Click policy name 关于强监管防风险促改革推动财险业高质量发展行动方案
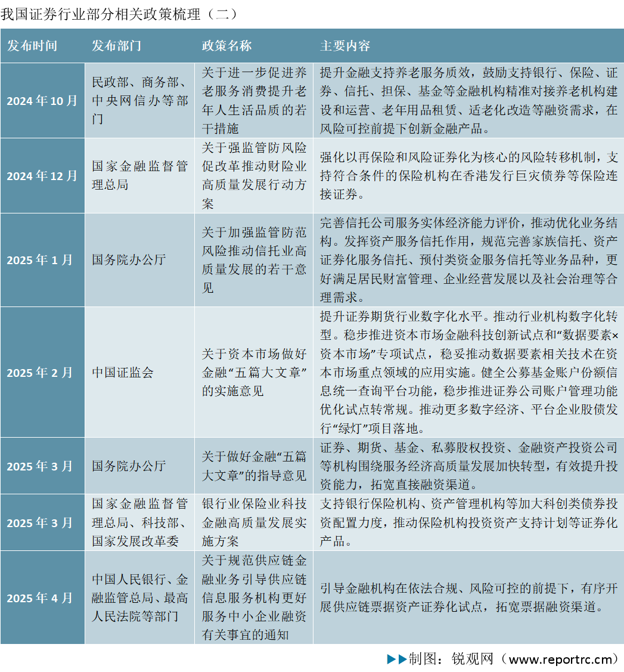 (254, 176)
